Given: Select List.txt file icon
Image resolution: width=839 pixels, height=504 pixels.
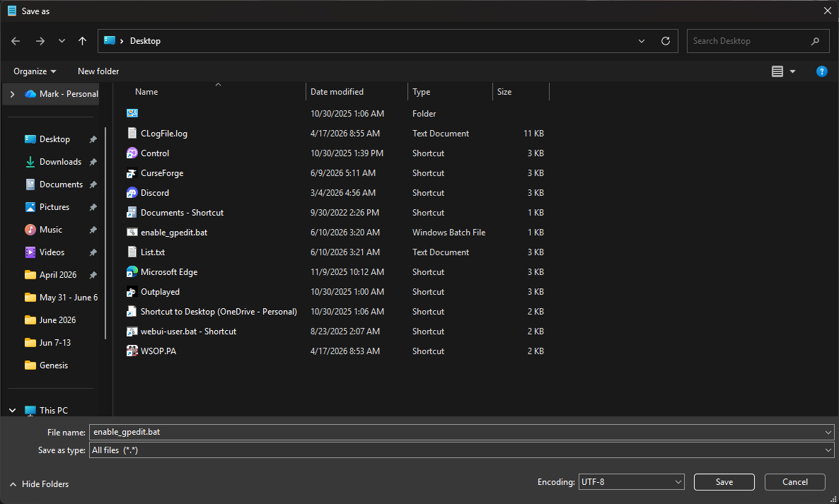Looking at the screenshot, I should tap(132, 252).
